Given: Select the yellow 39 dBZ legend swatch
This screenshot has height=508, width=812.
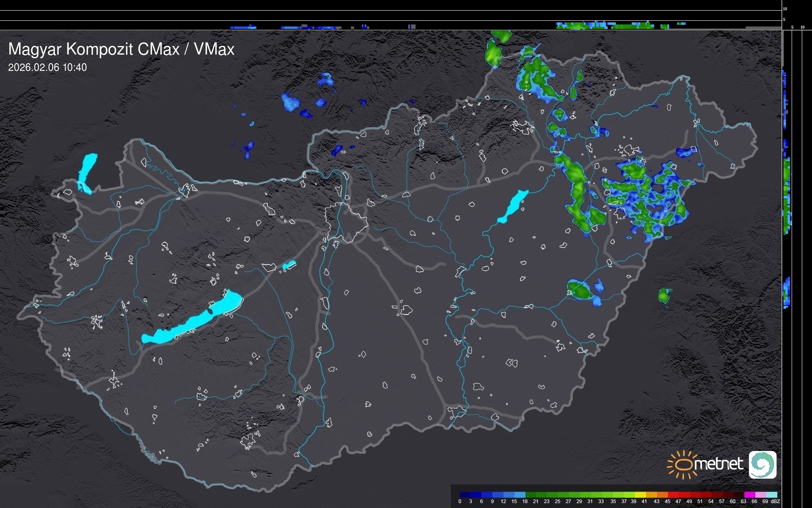Looking at the screenshot, I should click(x=639, y=495).
